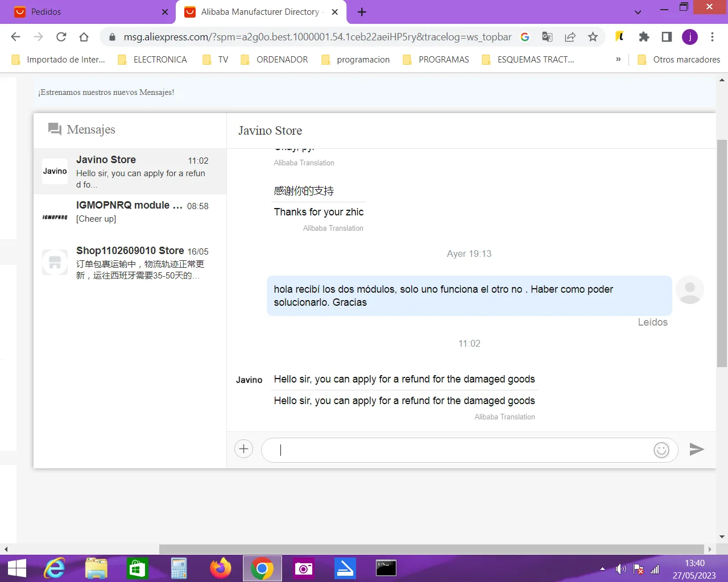The width and height of the screenshot is (728, 582).
Task: Open the Chrome profile avatar
Action: tap(690, 37)
